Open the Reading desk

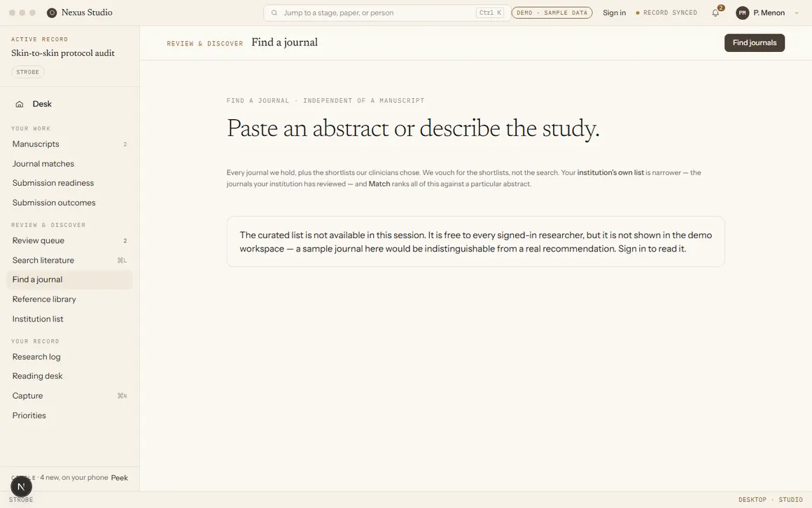(x=69, y=376)
